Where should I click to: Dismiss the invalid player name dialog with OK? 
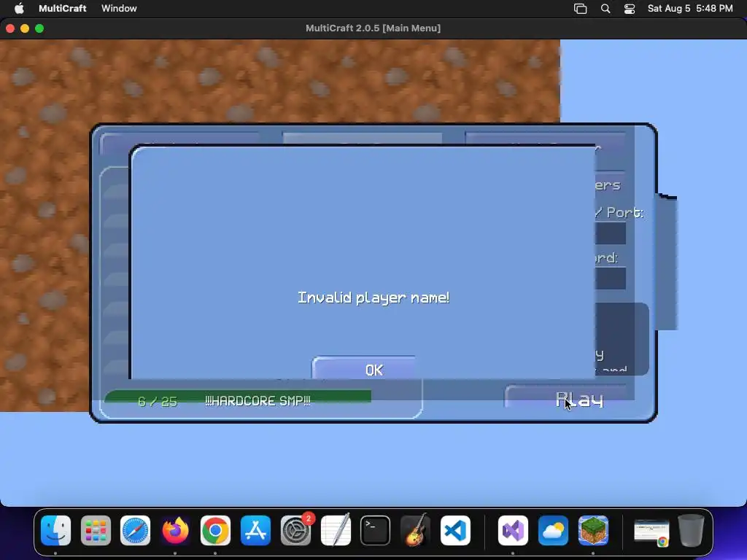[363, 368]
